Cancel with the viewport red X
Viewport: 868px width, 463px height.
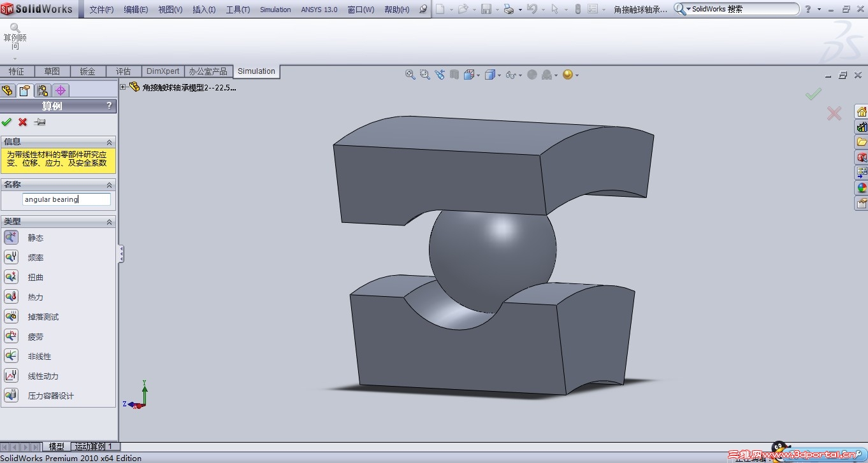(x=834, y=113)
